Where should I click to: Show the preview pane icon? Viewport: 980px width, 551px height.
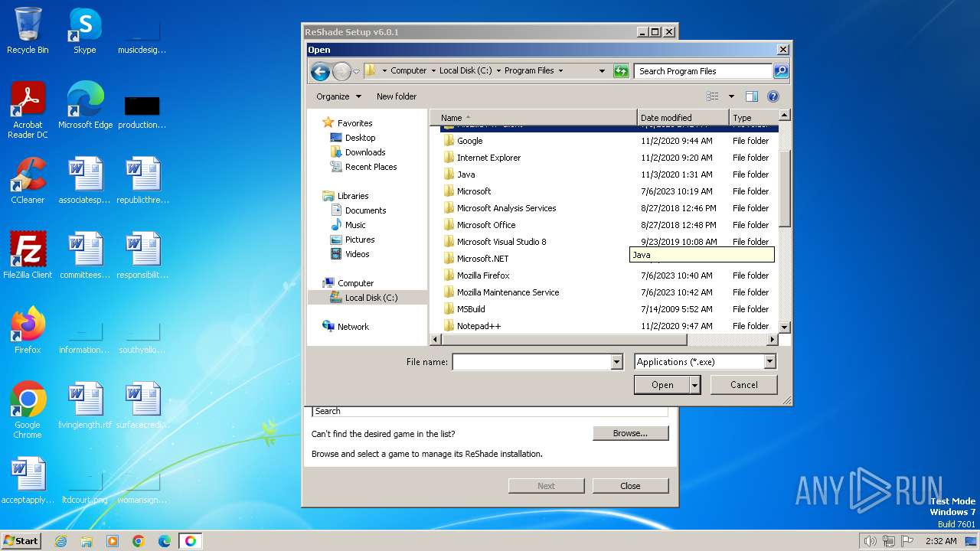click(x=752, y=96)
